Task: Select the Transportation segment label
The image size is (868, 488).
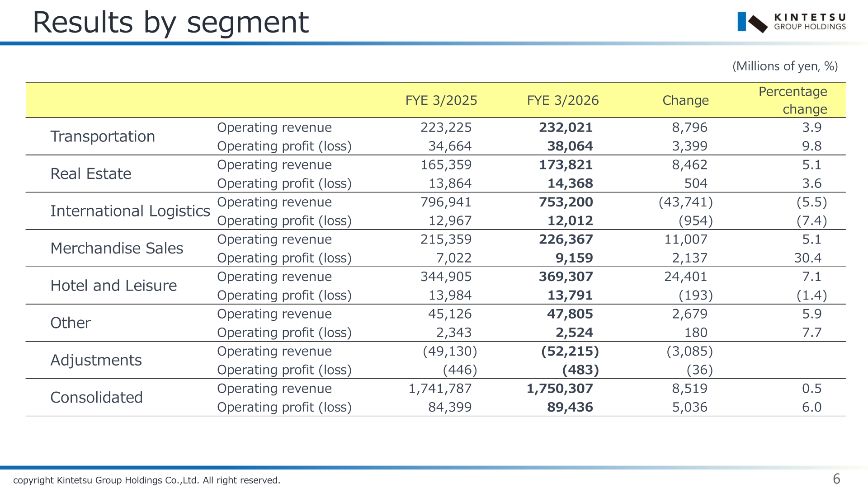Action: tap(103, 136)
